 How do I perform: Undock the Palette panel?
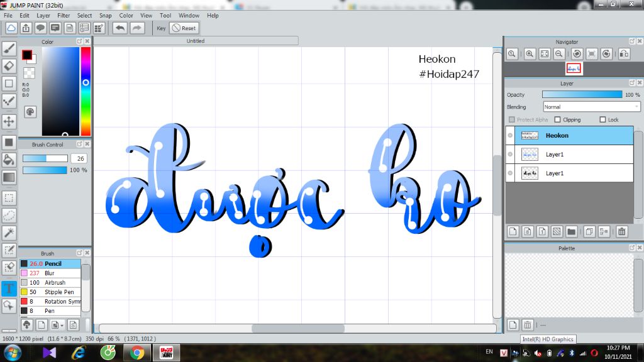pos(631,248)
